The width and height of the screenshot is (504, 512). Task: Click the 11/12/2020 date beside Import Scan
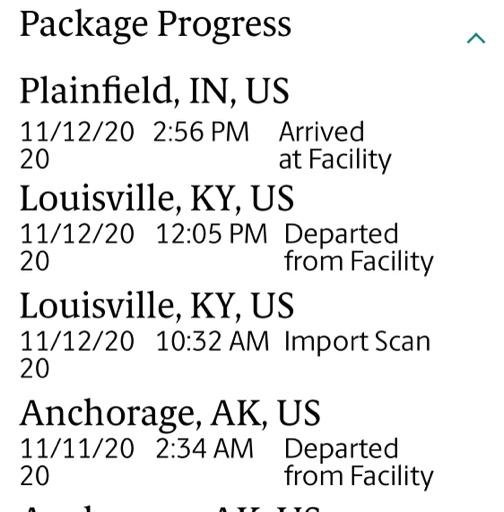[77, 355]
